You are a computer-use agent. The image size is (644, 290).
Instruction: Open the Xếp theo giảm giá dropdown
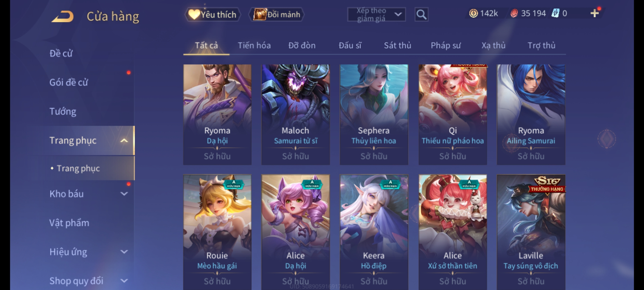click(x=376, y=15)
